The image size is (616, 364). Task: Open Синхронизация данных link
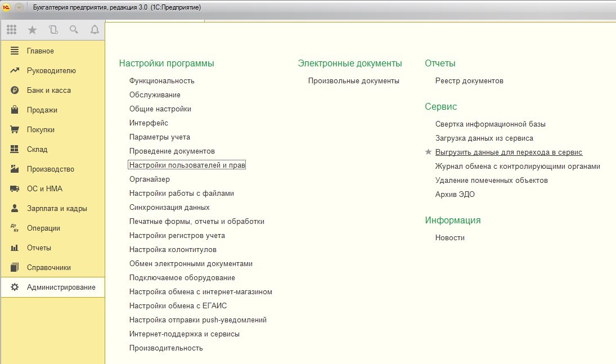point(169,207)
